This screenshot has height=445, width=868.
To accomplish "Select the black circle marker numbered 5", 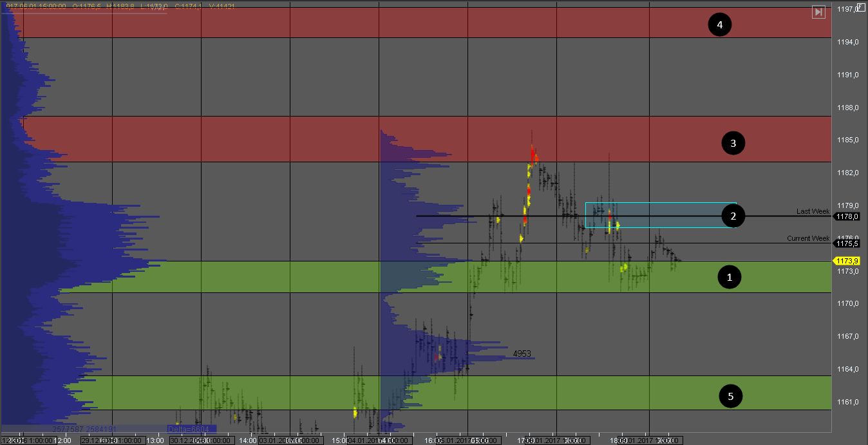I will (730, 396).
